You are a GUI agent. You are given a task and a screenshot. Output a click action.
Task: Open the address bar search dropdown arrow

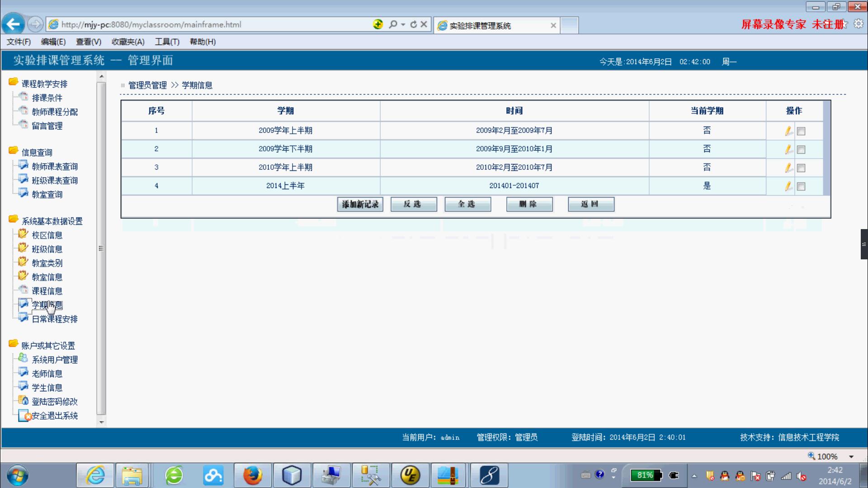(403, 25)
